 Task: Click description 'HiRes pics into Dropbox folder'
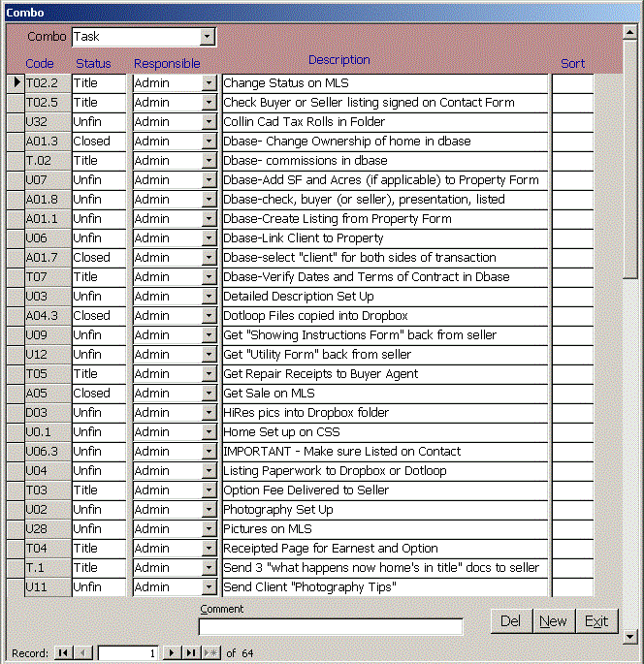point(385,413)
